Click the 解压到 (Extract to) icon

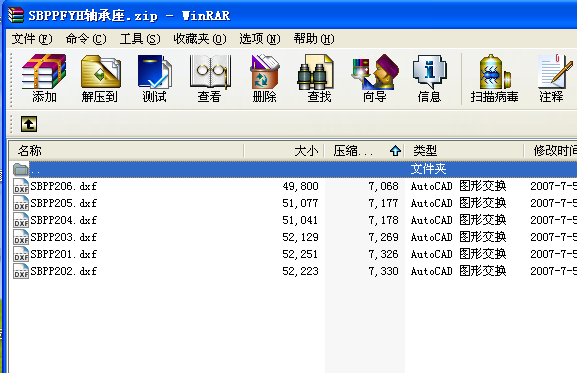click(99, 78)
